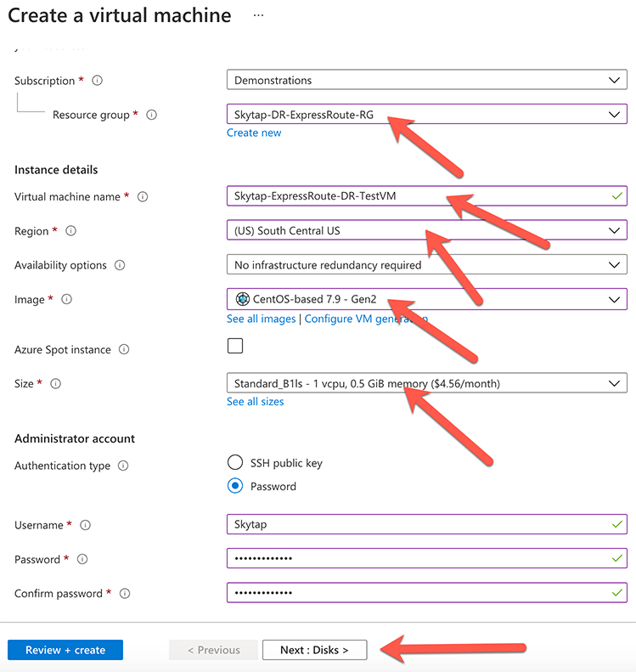Show info tooltip for Username
Viewport: 636px width, 672px height.
pos(86,525)
